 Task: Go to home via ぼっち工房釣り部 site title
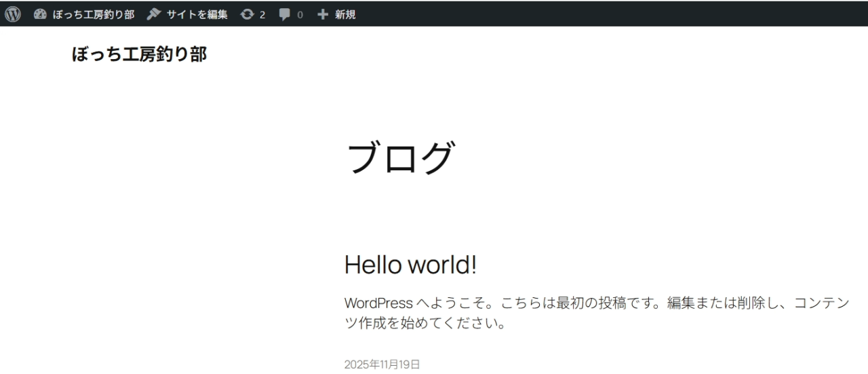(x=139, y=54)
